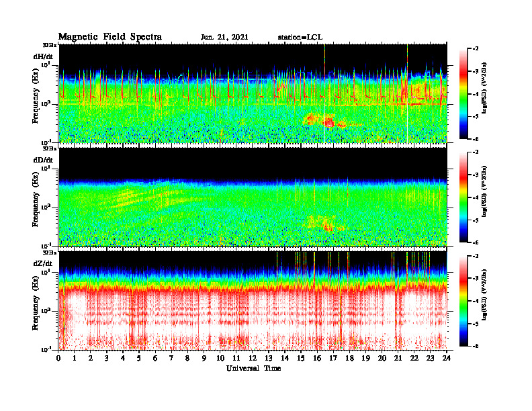Click the "dH/dt" panel label

pos(44,56)
